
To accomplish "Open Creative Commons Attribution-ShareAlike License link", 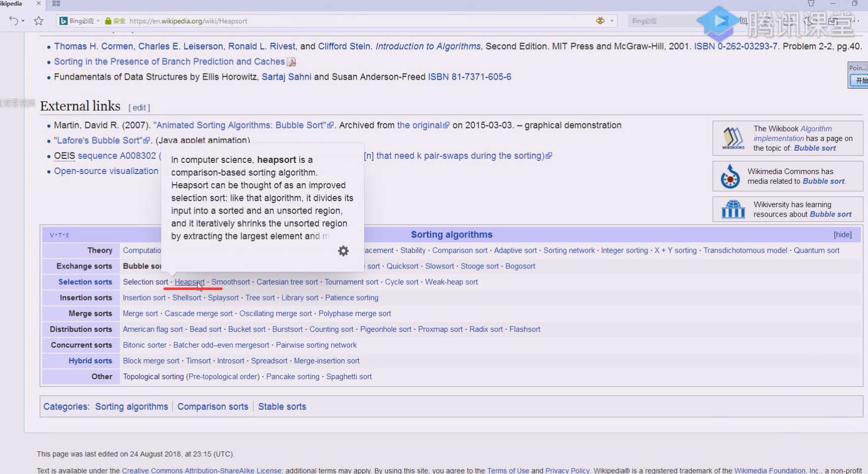I will (x=202, y=470).
